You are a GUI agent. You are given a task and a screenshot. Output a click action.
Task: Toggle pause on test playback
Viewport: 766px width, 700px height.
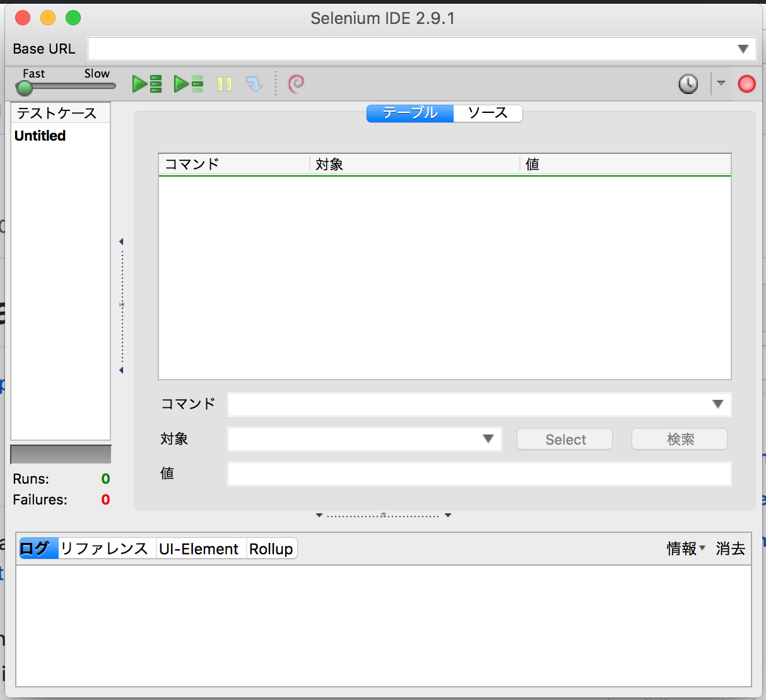(223, 83)
